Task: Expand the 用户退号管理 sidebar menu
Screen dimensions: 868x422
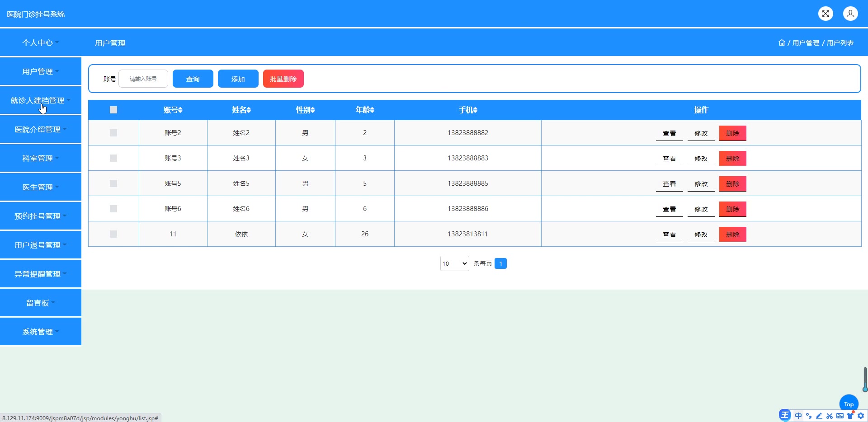Action: pos(41,245)
